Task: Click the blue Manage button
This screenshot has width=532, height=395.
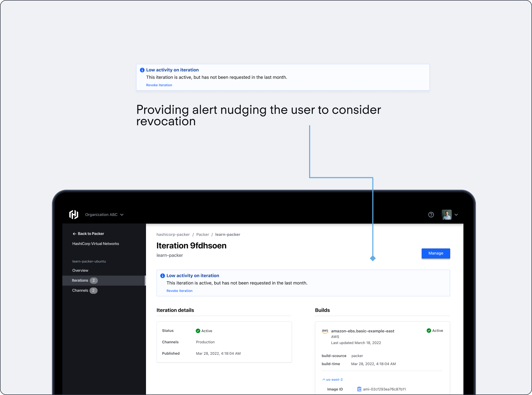Action: pos(436,253)
